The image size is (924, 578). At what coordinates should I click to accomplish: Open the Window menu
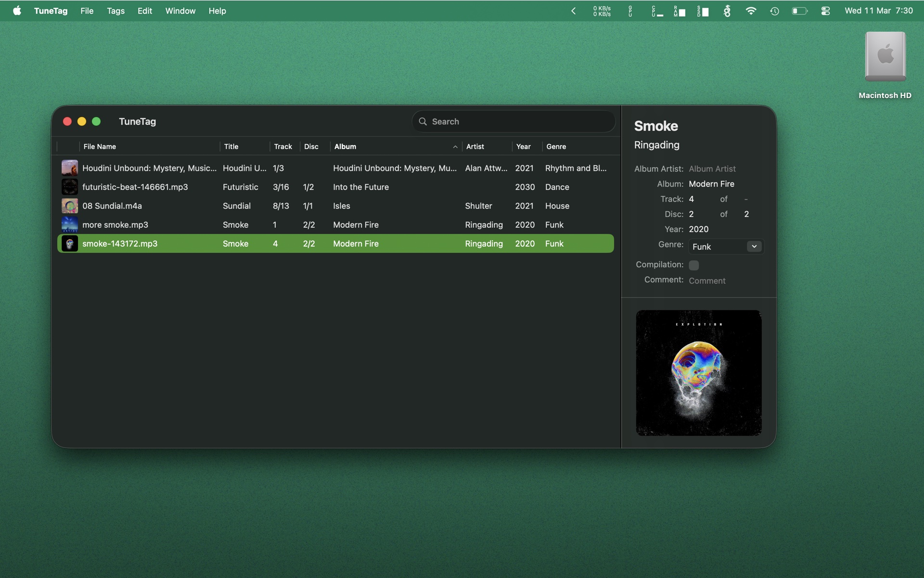pos(180,11)
